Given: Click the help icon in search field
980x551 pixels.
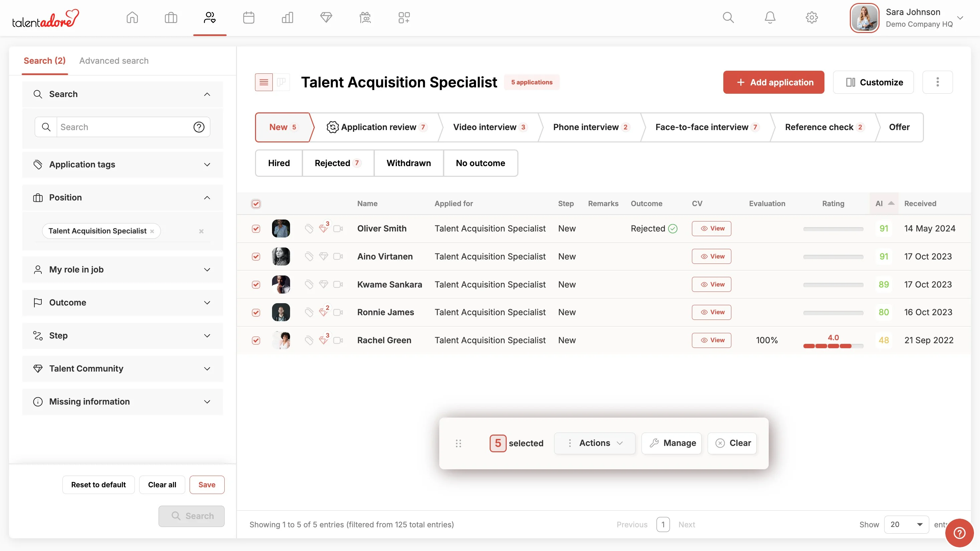Looking at the screenshot, I should (x=199, y=127).
